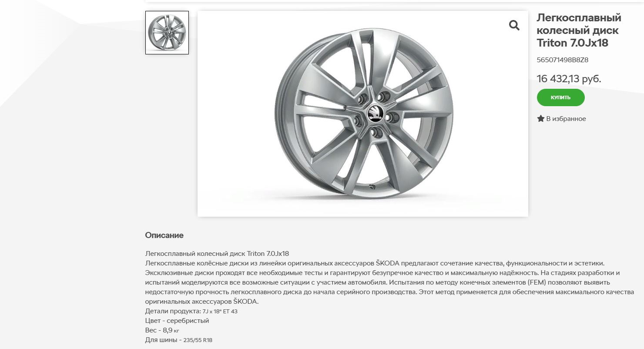The image size is (644, 349).
Task: Click the tire valve stem on wheel rim
Action: 372,187
